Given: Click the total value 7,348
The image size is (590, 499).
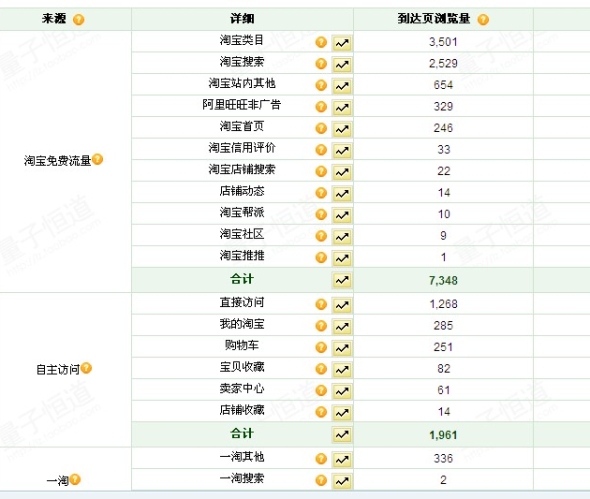Looking at the screenshot, I should pos(443,280).
